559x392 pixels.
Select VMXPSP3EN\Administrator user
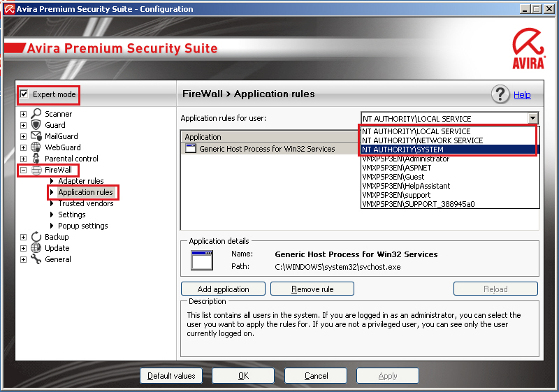[450, 159]
